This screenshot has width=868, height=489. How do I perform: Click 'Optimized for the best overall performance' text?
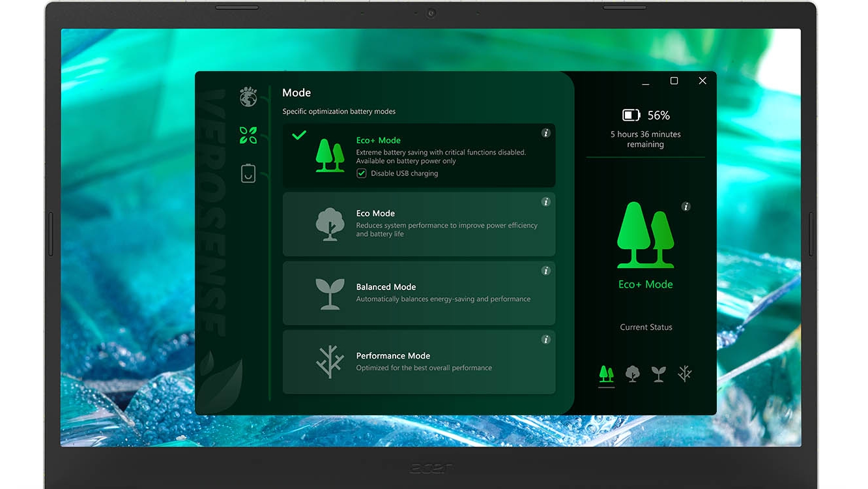424,368
